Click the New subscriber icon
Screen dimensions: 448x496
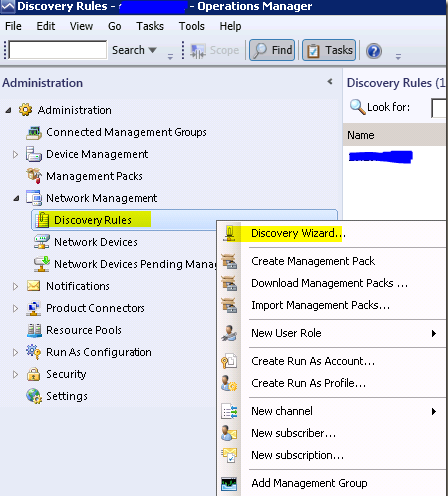pos(229,433)
